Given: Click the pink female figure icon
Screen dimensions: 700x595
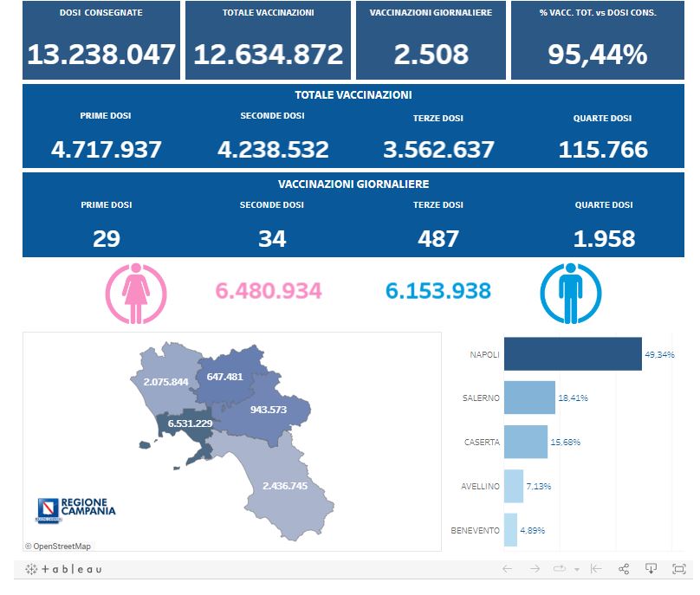Looking at the screenshot, I should [x=133, y=292].
